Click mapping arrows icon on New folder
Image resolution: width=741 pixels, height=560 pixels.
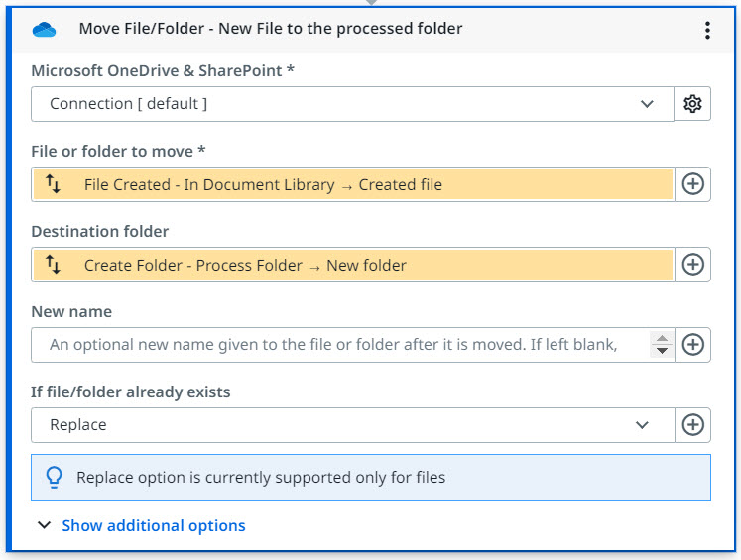coord(54,265)
